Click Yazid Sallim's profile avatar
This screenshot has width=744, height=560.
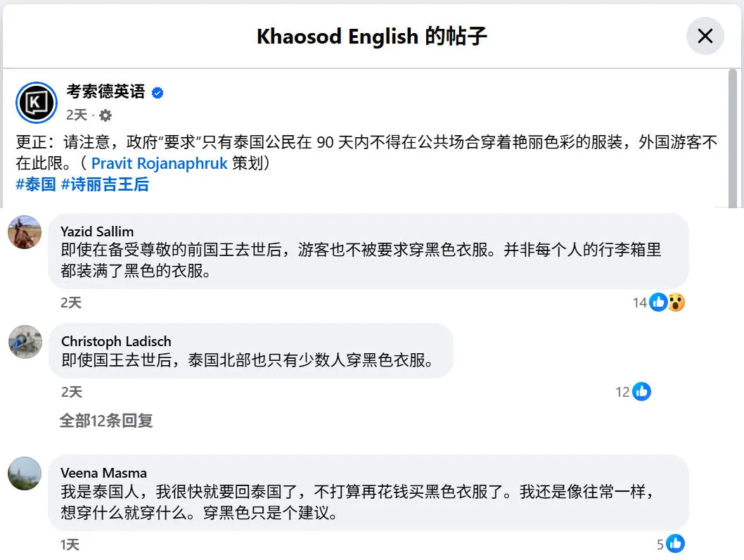[24, 232]
